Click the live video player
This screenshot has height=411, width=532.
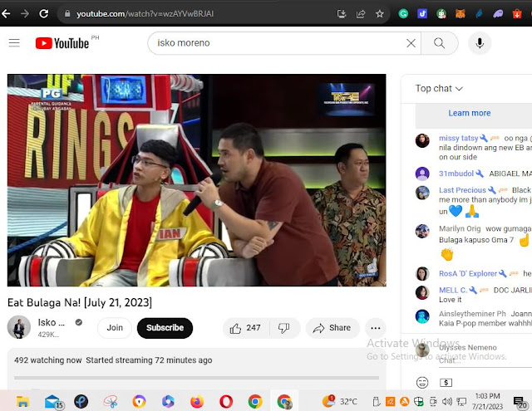tap(196, 180)
